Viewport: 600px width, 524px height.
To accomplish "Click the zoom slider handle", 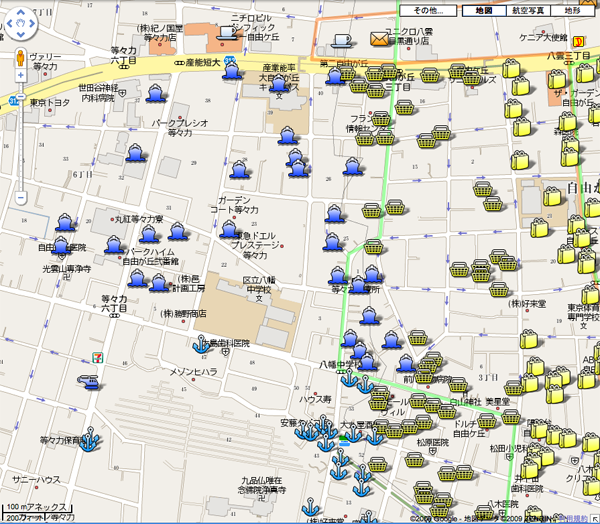I will coord(21,99).
